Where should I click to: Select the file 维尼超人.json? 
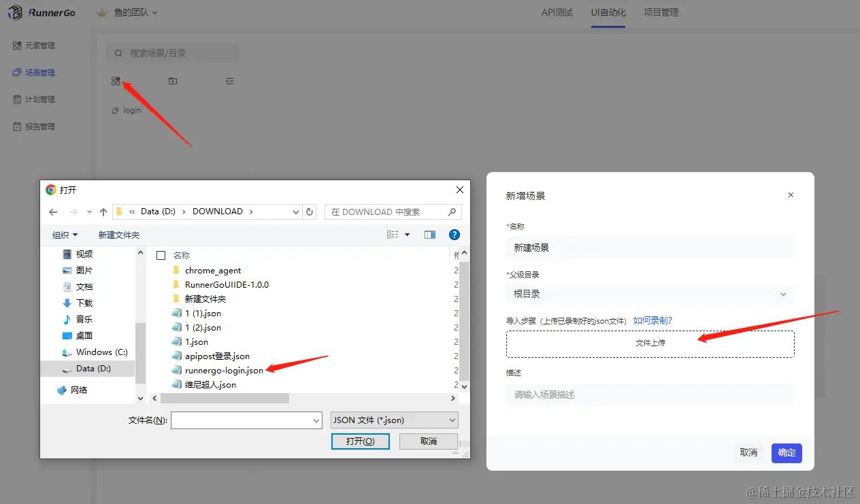coord(204,384)
